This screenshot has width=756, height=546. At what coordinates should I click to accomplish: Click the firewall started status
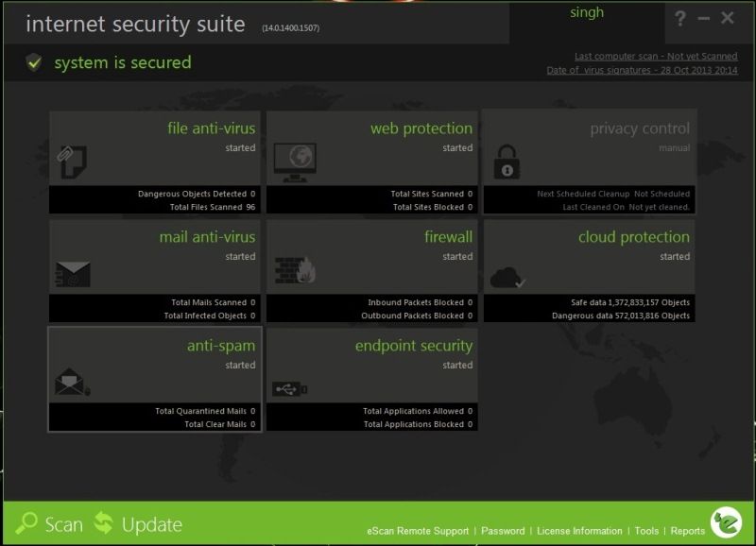pyautogui.click(x=457, y=256)
